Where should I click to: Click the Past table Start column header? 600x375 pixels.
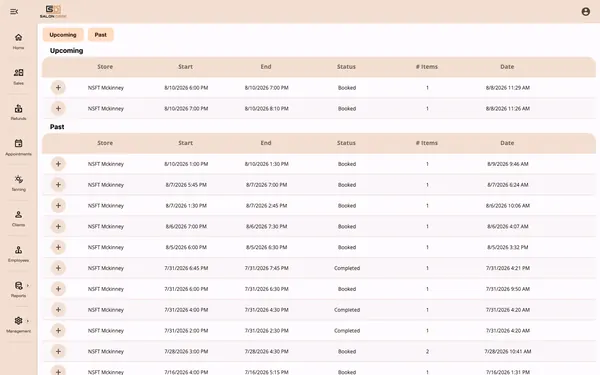(x=186, y=143)
